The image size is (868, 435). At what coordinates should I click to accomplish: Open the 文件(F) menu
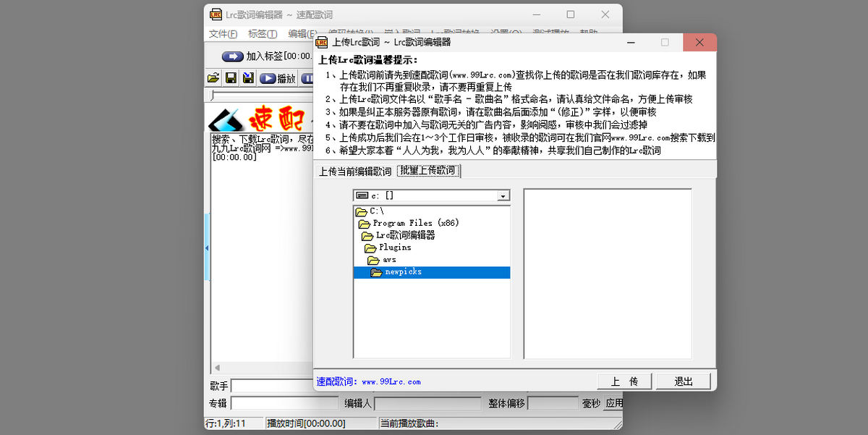[223, 34]
